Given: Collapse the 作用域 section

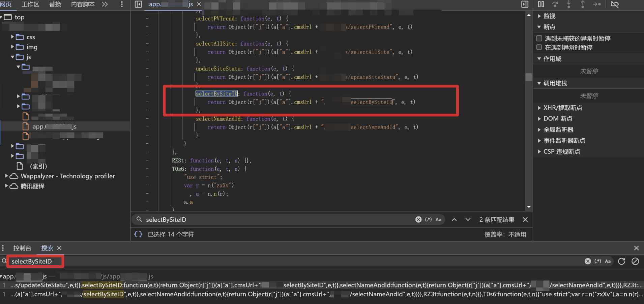Looking at the screenshot, I should (x=539, y=59).
